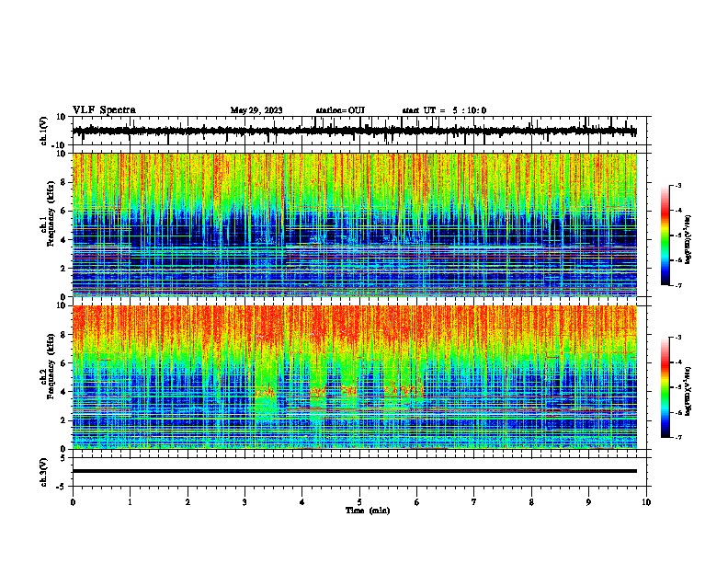Click the "-5" tick on ch.3(V) axis
This screenshot has height=563, width=728.
pyautogui.click(x=63, y=487)
